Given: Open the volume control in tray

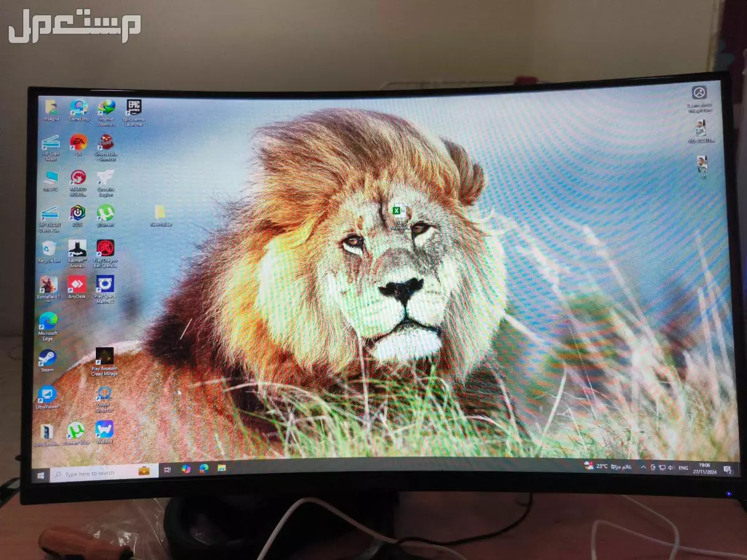Looking at the screenshot, I should (671, 467).
